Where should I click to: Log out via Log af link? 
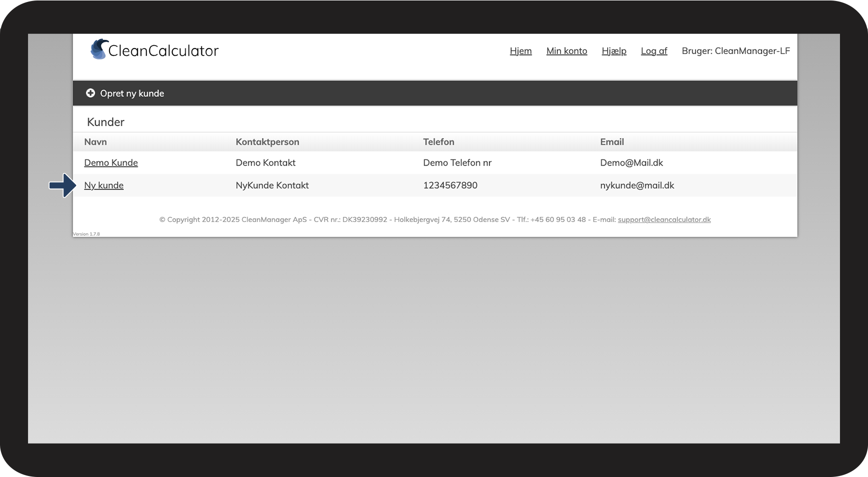point(654,51)
